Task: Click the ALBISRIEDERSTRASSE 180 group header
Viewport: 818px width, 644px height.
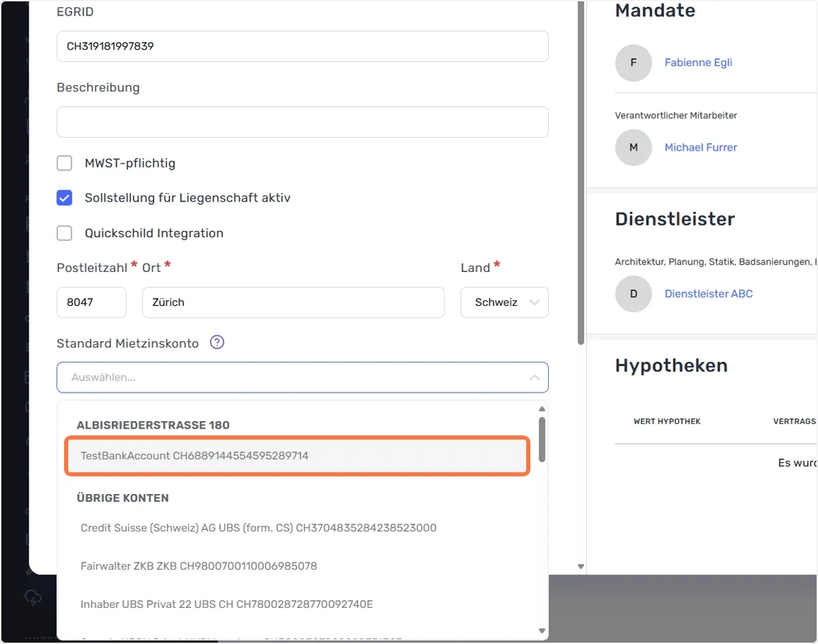Action: [153, 425]
